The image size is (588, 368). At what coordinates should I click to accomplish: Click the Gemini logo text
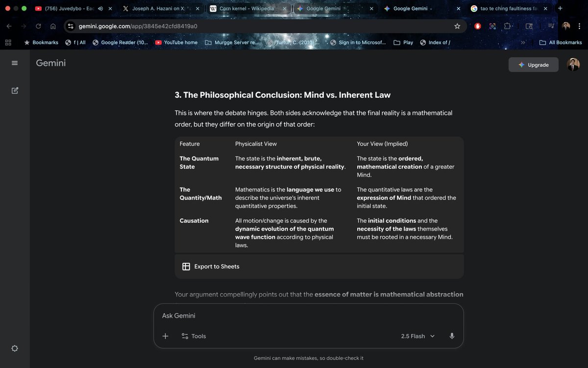[51, 63]
